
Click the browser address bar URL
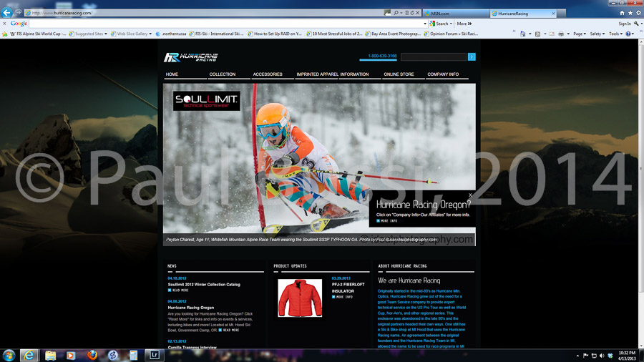(62, 13)
